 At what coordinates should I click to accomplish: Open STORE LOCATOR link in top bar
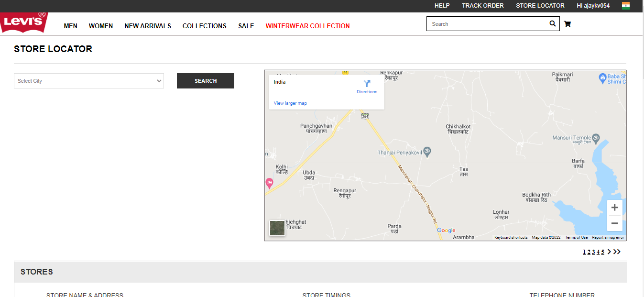click(x=540, y=6)
